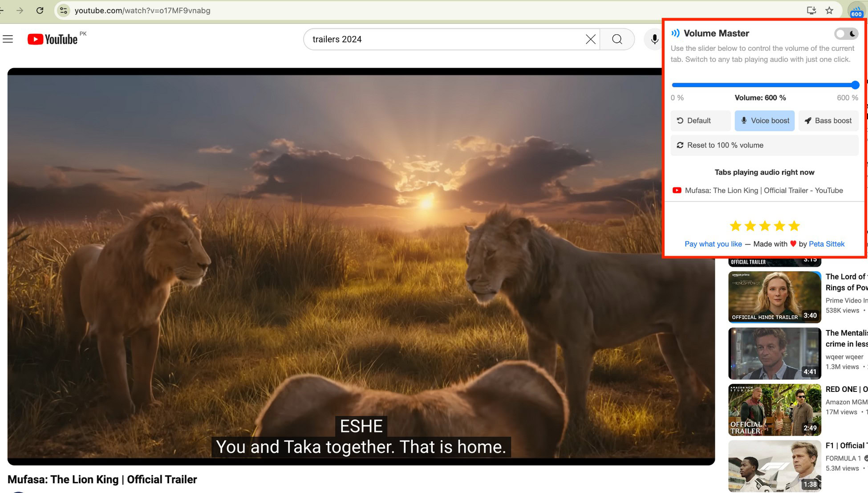The image size is (868, 493).
Task: Click the Lord of the Rings video title
Action: 846,282
